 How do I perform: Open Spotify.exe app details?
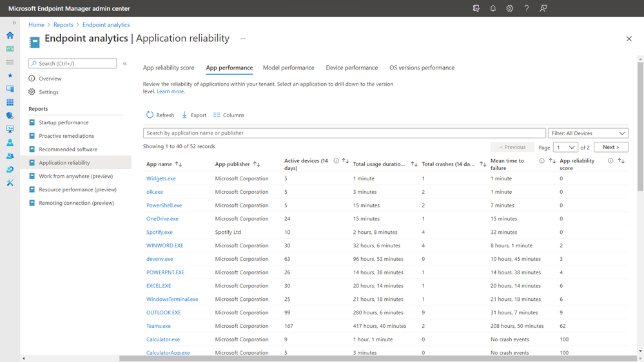pos(159,233)
